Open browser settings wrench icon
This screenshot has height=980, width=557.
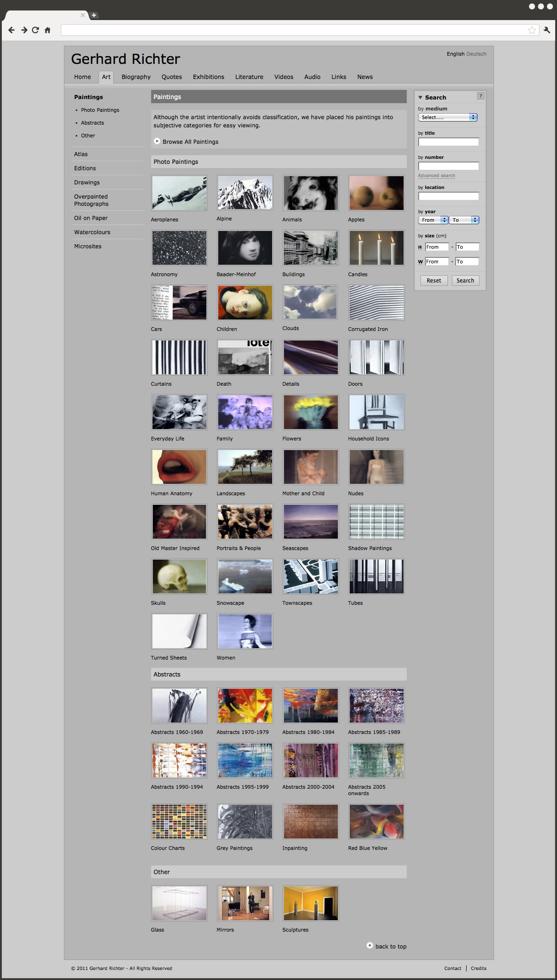click(x=546, y=30)
